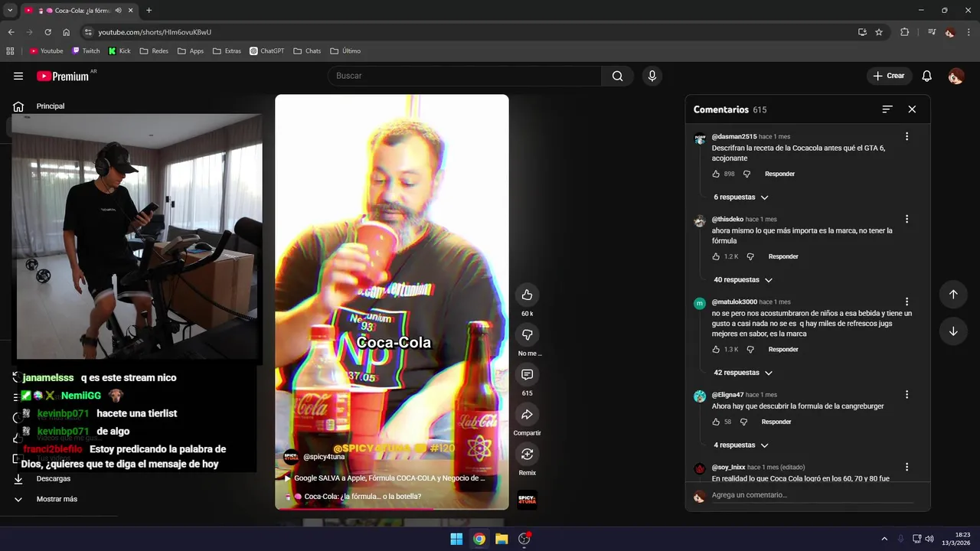Screen dimensions: 980x551
Task: Show hidden tray icons chevron
Action: click(884, 539)
